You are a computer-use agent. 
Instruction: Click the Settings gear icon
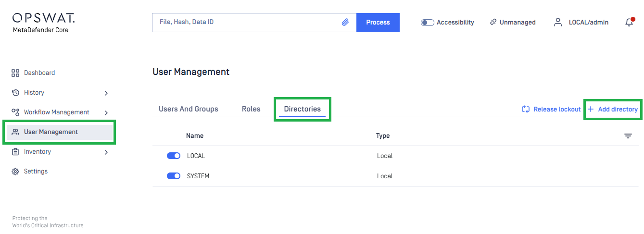[x=15, y=172]
